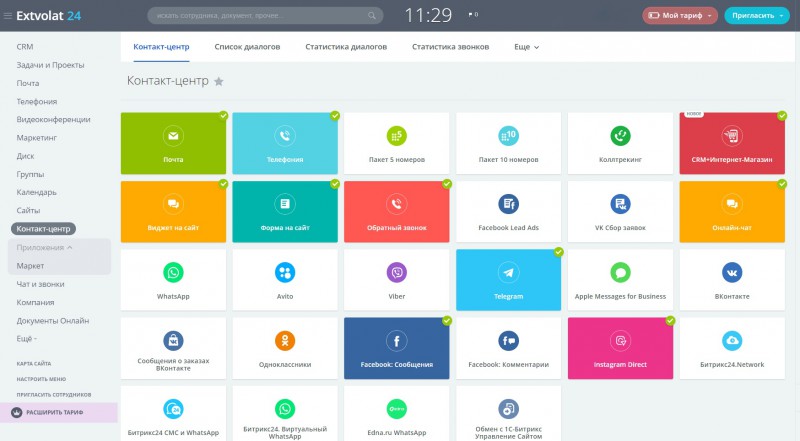Focus the search input field
This screenshot has width=800, height=441.
point(265,16)
